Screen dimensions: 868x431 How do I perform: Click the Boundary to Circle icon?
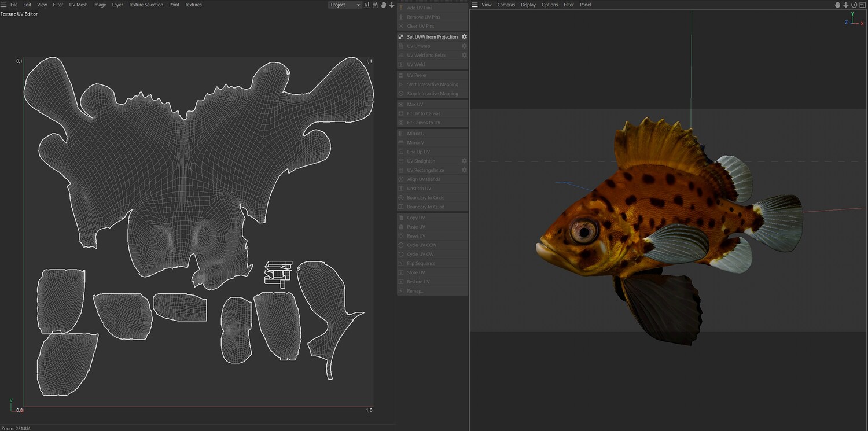(401, 198)
